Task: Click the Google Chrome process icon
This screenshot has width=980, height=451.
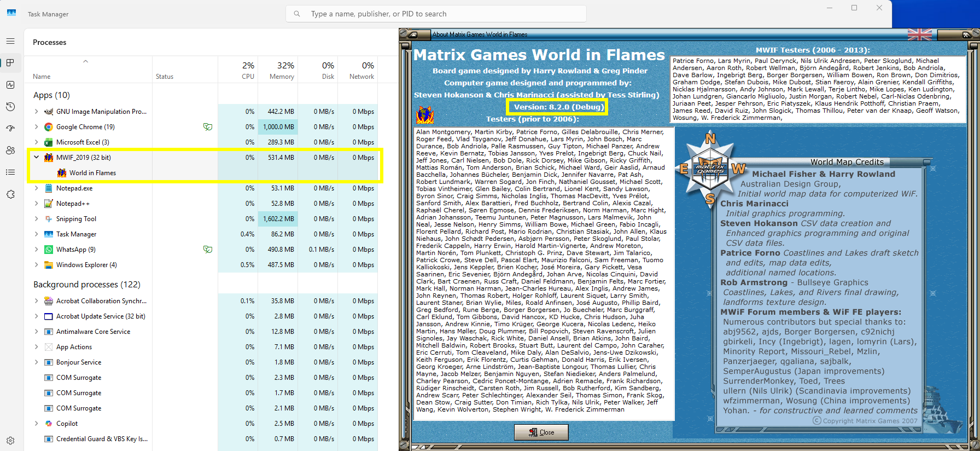Action: click(48, 127)
